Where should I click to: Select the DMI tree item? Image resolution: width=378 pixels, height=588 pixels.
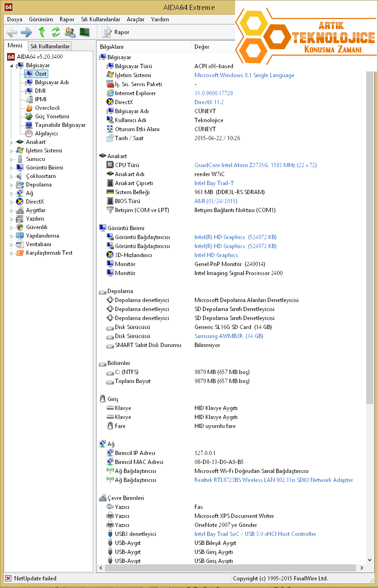click(40, 91)
